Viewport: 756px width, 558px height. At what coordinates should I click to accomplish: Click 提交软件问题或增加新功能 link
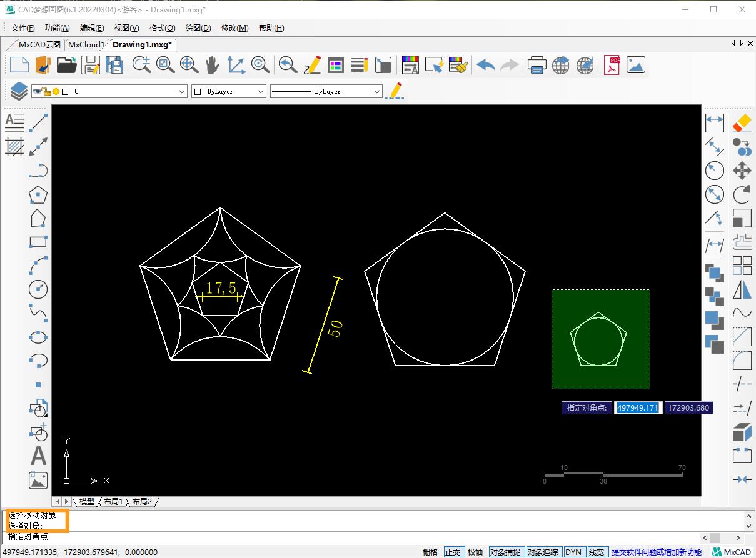(x=656, y=552)
